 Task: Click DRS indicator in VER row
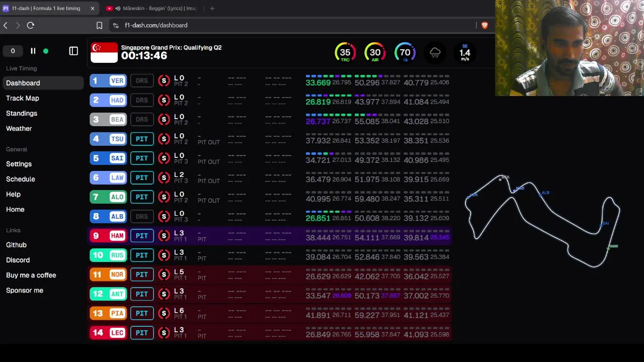(142, 80)
